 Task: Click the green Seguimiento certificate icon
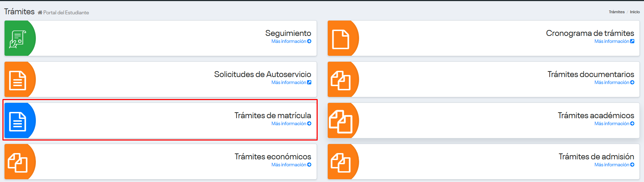click(x=17, y=39)
